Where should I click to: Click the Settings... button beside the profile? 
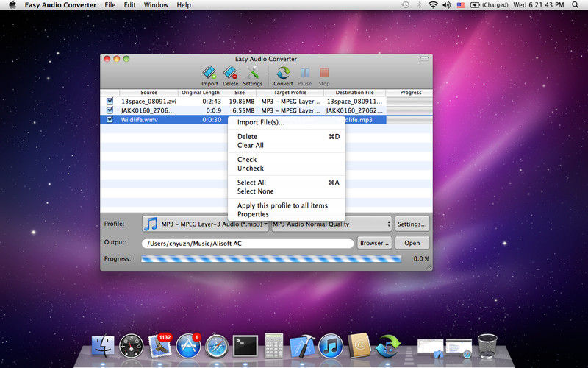click(412, 224)
